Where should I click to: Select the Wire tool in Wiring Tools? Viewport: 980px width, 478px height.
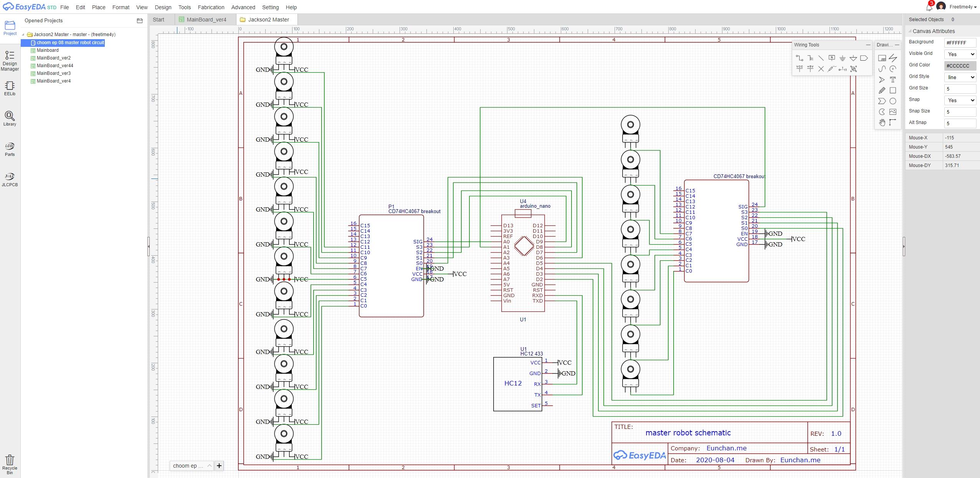[800, 58]
